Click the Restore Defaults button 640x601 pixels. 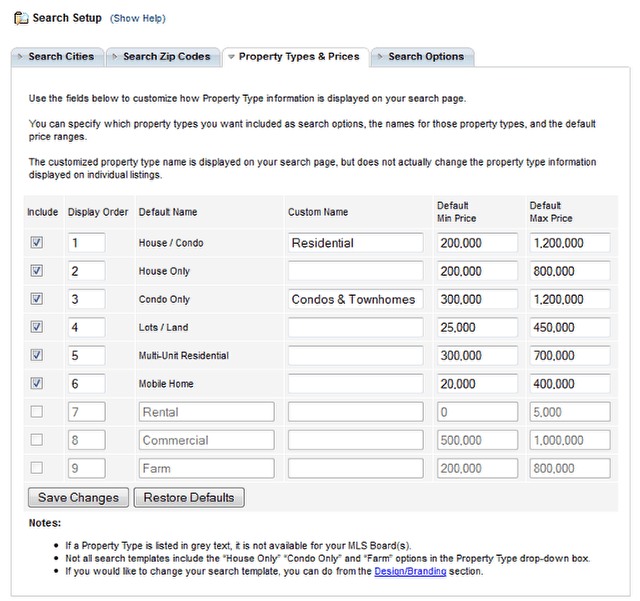(x=189, y=497)
